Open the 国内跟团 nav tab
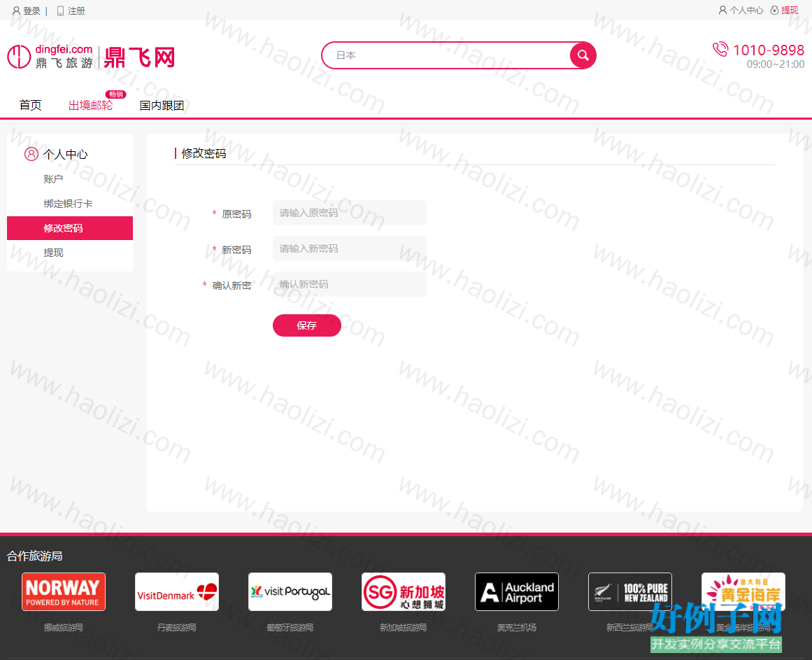The height and width of the screenshot is (660, 812). coord(162,105)
